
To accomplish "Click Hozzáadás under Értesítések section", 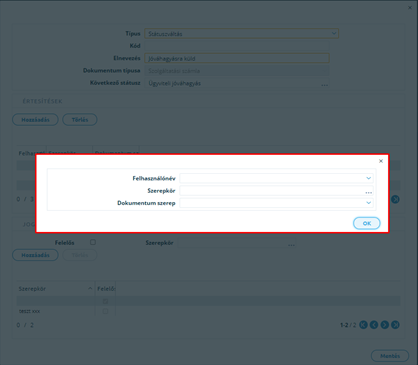I will (35, 120).
